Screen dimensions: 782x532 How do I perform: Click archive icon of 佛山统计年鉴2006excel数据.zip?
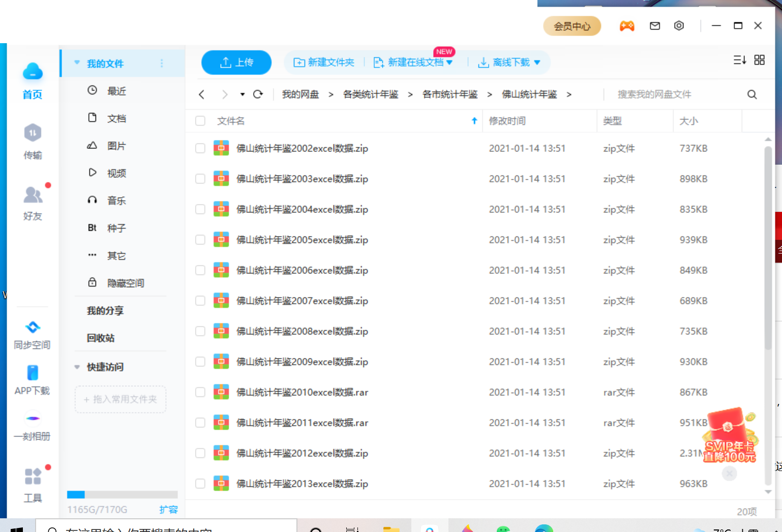pos(221,270)
